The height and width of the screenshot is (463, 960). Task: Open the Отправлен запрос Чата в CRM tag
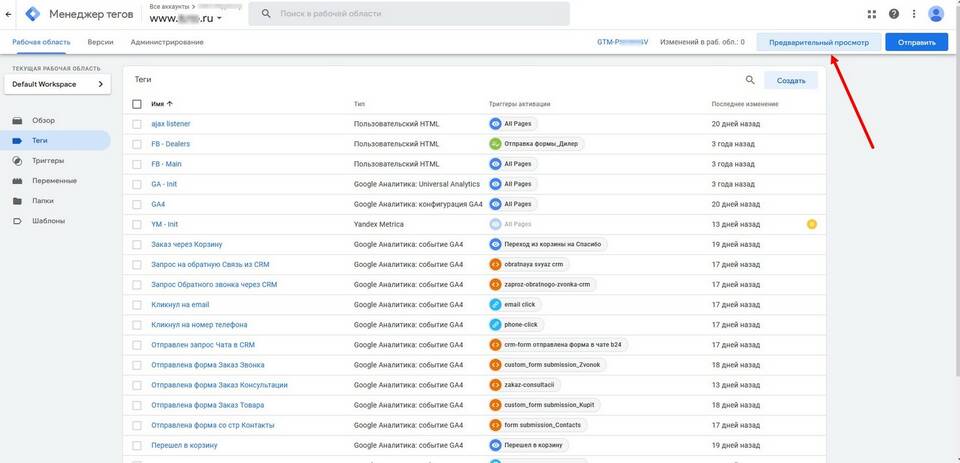[x=203, y=345]
